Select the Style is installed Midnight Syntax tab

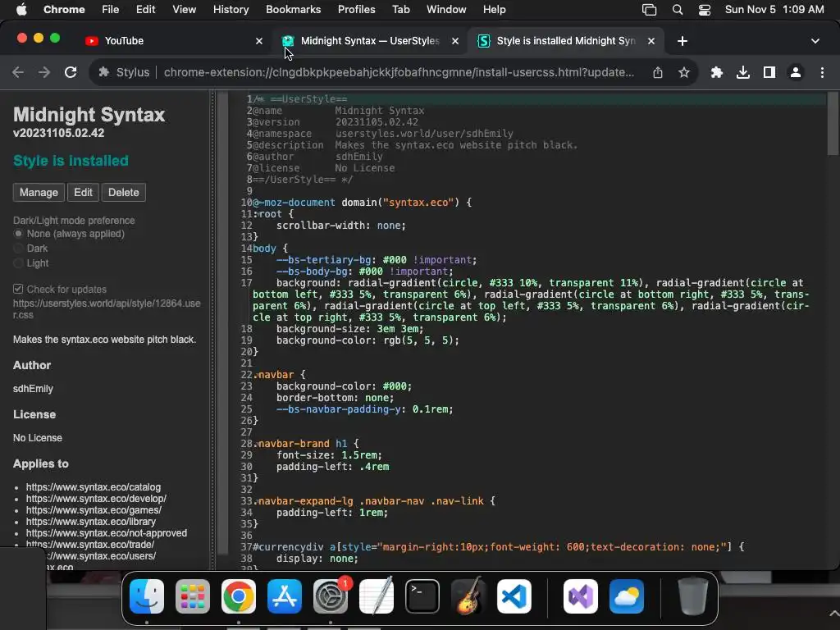566,41
